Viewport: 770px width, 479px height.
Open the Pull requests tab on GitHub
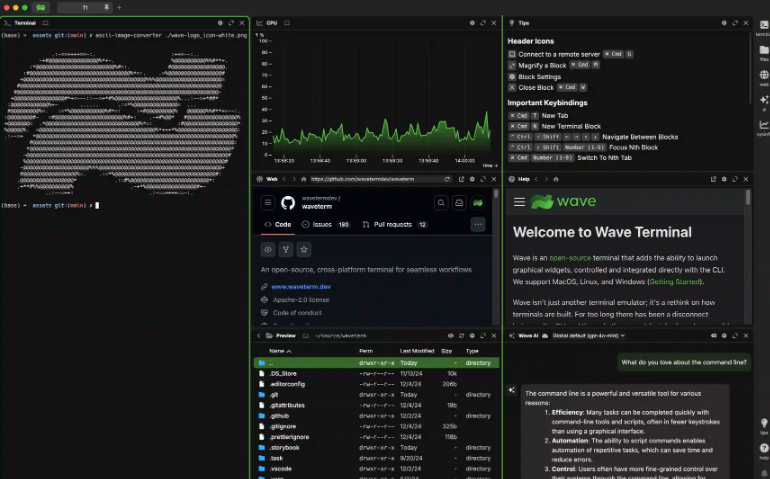(x=394, y=225)
